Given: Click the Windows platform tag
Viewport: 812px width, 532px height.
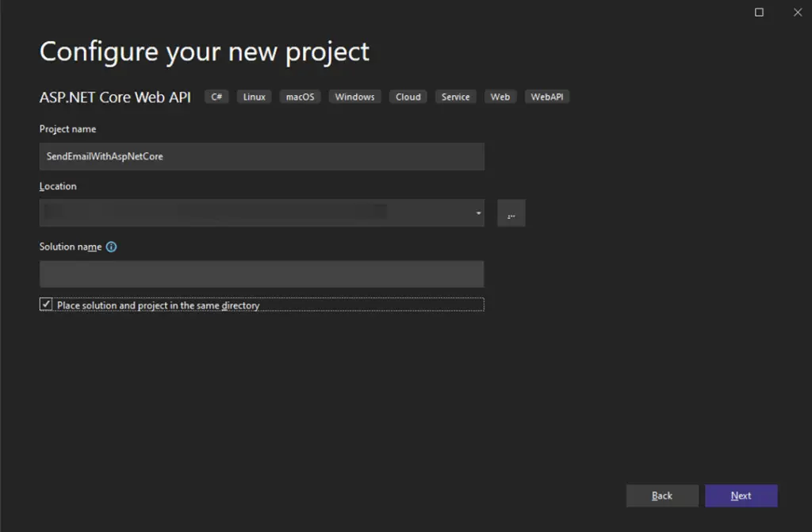Looking at the screenshot, I should point(354,97).
